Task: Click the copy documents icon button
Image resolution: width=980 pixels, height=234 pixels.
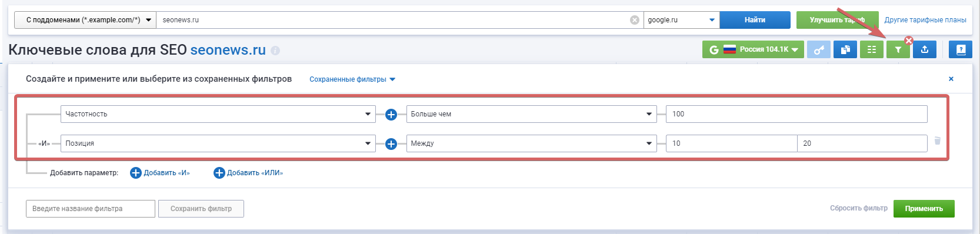Action: [845, 50]
